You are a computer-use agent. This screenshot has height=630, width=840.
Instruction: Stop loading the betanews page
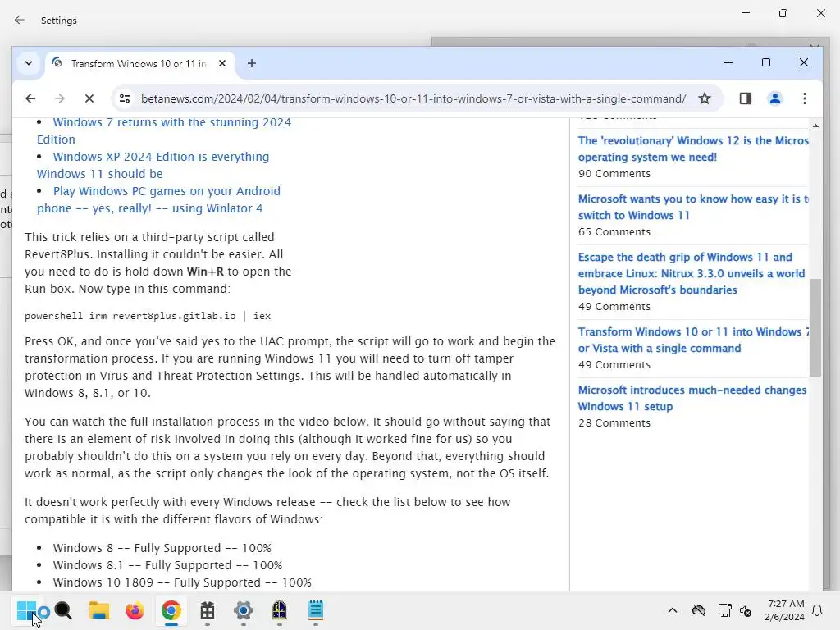pos(89,98)
